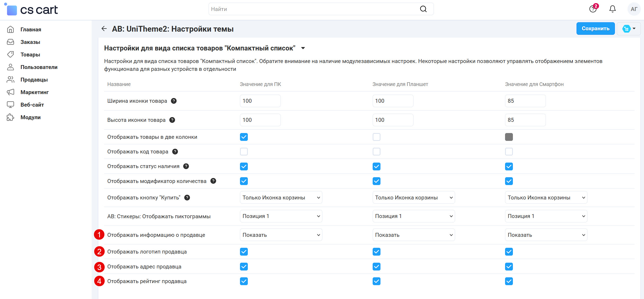Image resolution: width=644 pixels, height=299 pixels.
Task: Open the Маркетинг megaphone icon
Action: tap(10, 92)
